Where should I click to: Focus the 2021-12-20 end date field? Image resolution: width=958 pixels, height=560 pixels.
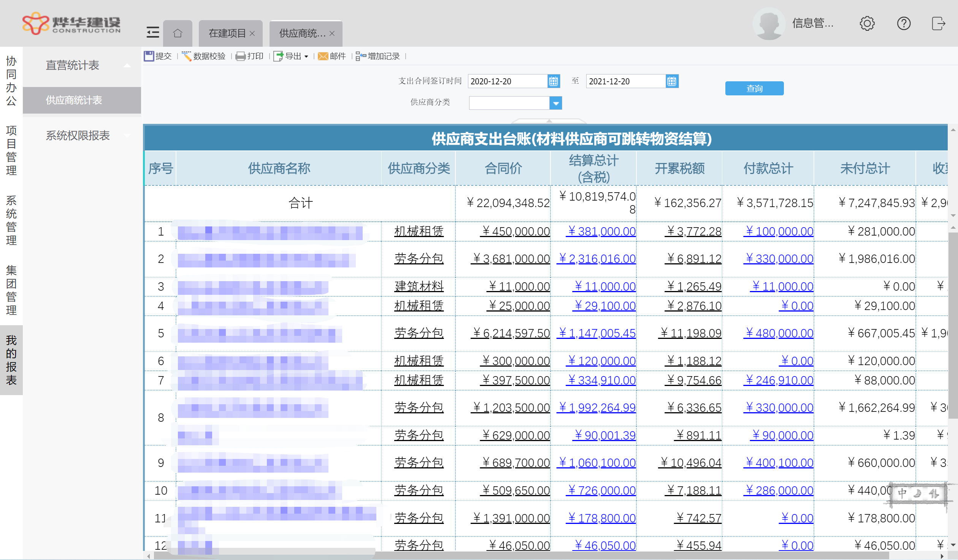[626, 81]
